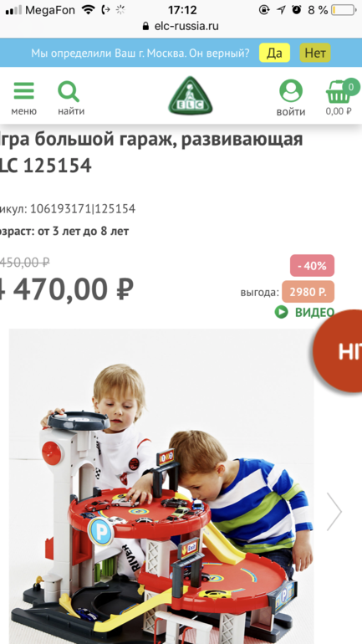The height and width of the screenshot is (644, 362).
Task: Open the shopping basket icon
Action: coord(339,92)
